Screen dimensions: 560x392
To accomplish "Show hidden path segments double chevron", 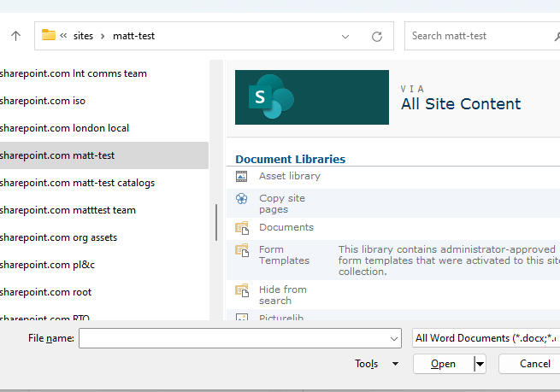I will [x=63, y=36].
